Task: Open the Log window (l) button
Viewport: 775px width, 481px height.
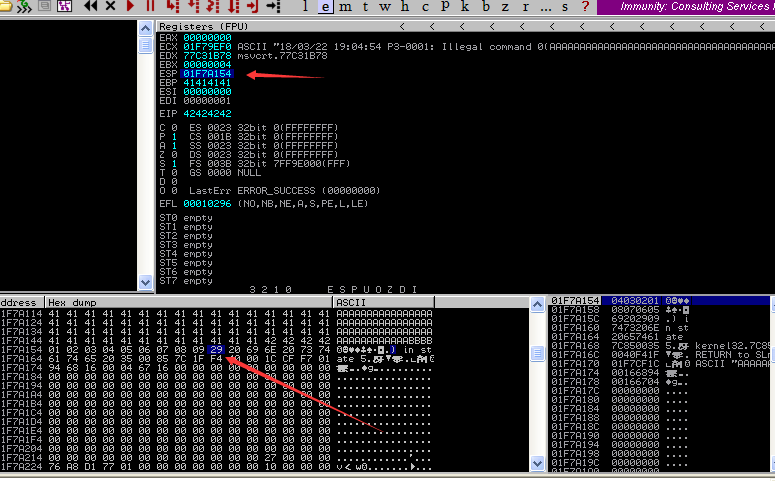Action: coord(305,6)
